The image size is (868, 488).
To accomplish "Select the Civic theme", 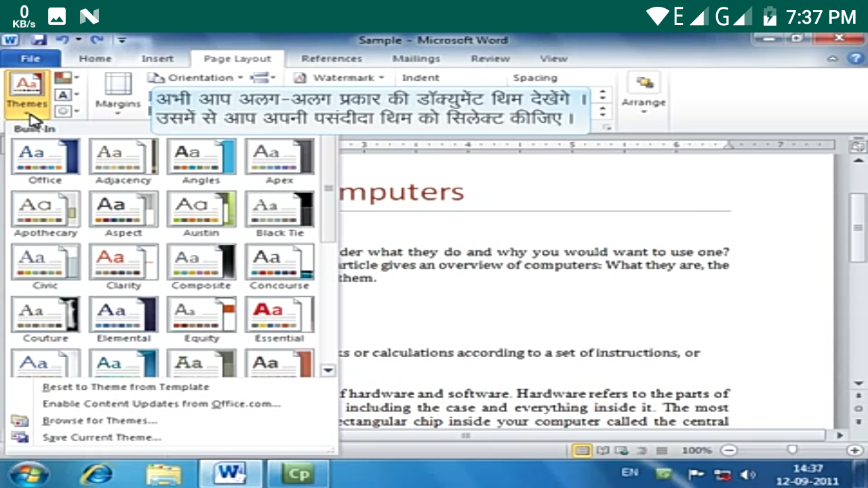I will point(45,267).
